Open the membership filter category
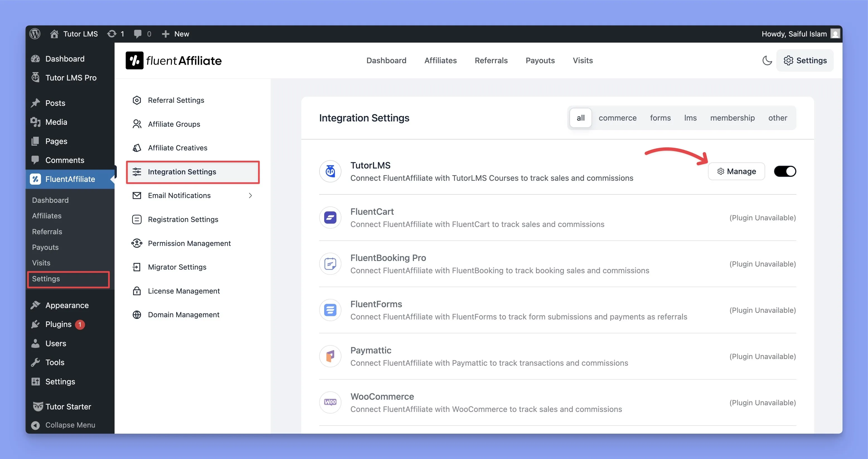The image size is (868, 459). (733, 118)
